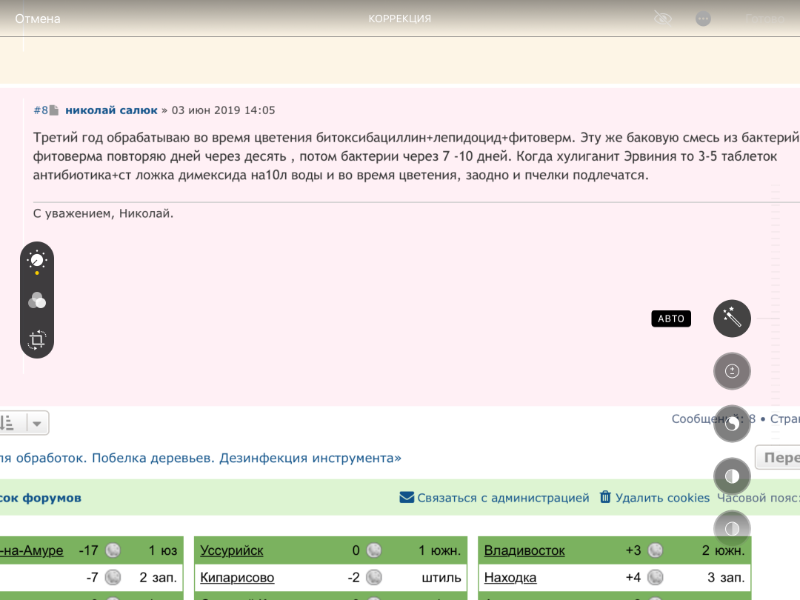
Task: Click the temperature +3 for Владивосток
Action: pos(633,551)
